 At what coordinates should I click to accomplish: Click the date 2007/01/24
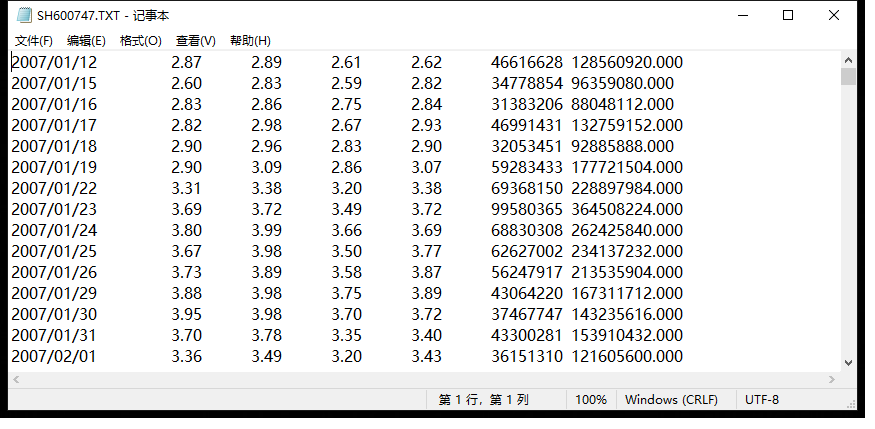pos(54,230)
